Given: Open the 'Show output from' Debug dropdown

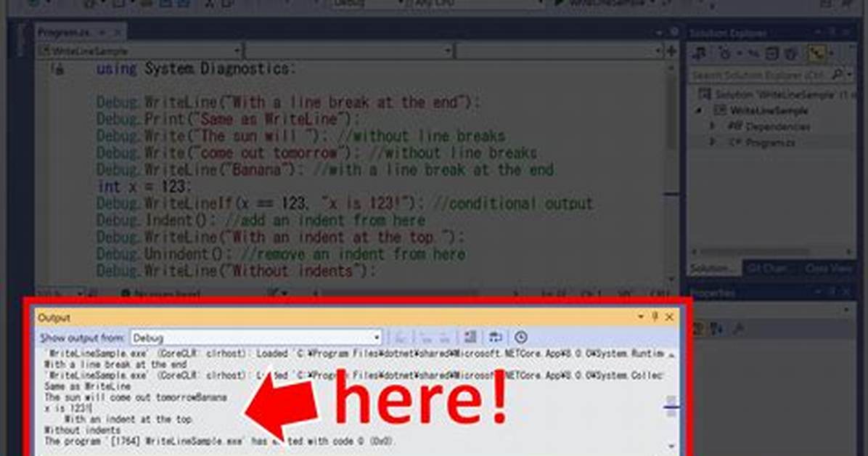Looking at the screenshot, I should point(256,338).
